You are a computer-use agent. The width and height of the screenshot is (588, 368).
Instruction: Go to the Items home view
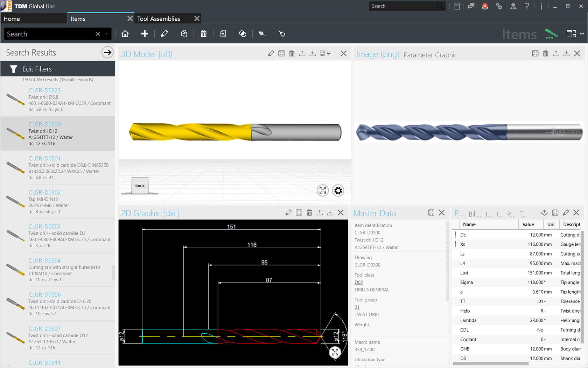(x=125, y=34)
